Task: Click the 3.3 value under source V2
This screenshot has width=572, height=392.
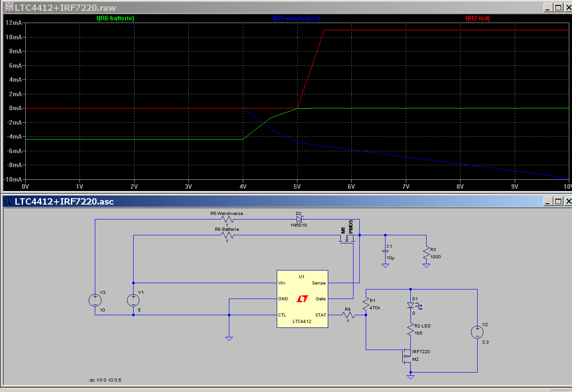Action: click(485, 342)
